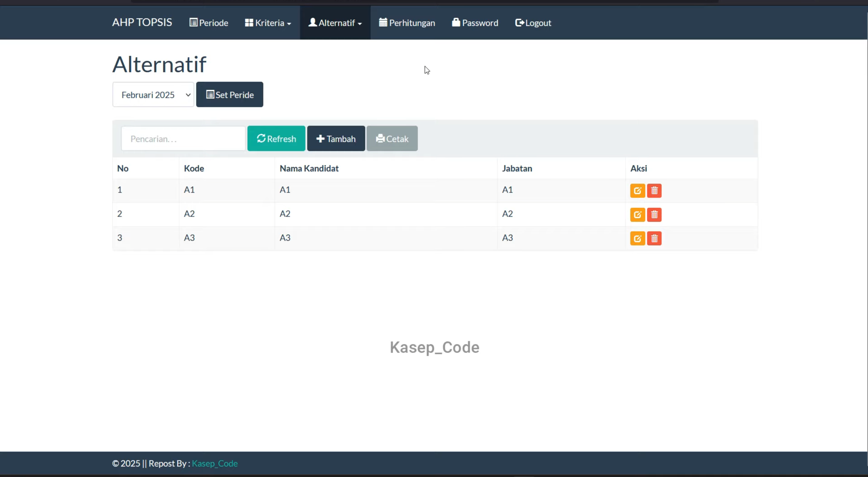Print the list with the Cetak button
This screenshot has width=868, height=477.
tap(392, 139)
